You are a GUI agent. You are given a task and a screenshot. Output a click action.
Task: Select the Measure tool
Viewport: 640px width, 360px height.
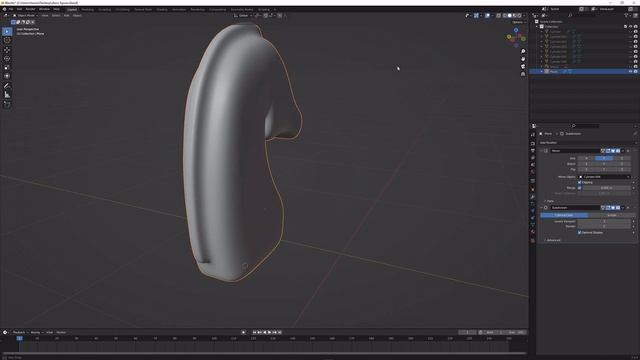tap(7, 95)
